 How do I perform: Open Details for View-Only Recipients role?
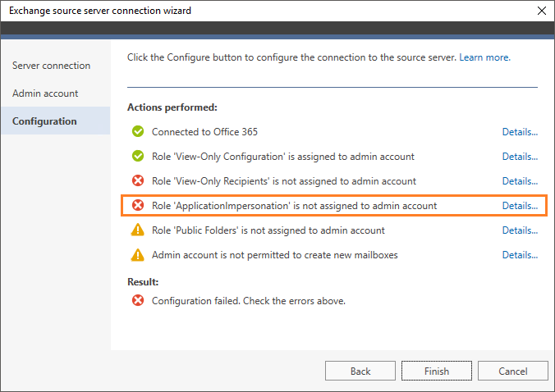pos(520,181)
